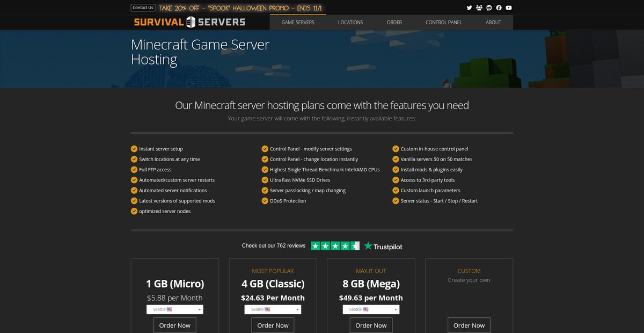The height and width of the screenshot is (333, 644).
Task: Click the Trustpilot star rating
Action: coord(335,246)
